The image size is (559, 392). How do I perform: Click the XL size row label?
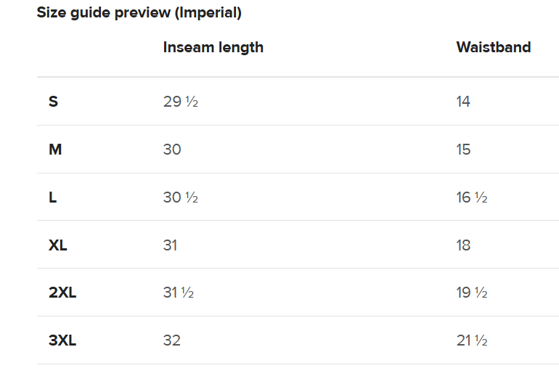58,245
